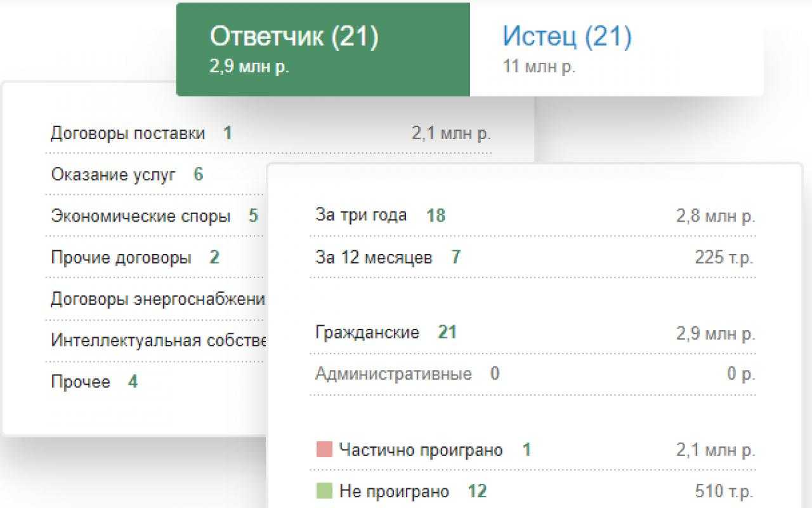812x508 pixels.
Task: Click the count 18 next to За три года
Action: tap(436, 216)
